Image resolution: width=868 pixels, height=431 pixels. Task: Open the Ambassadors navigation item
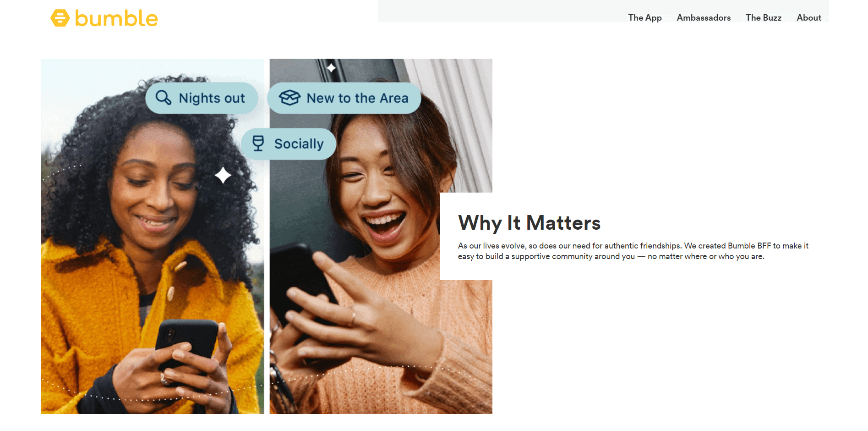(704, 17)
